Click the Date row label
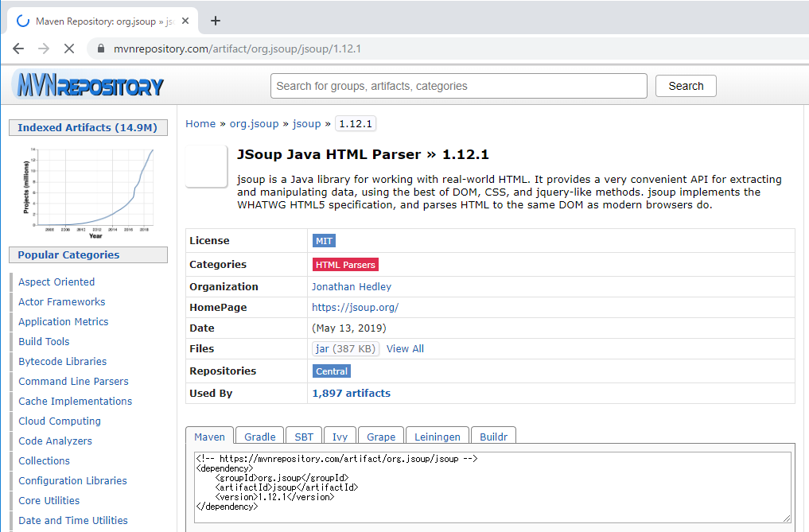 pos(202,328)
